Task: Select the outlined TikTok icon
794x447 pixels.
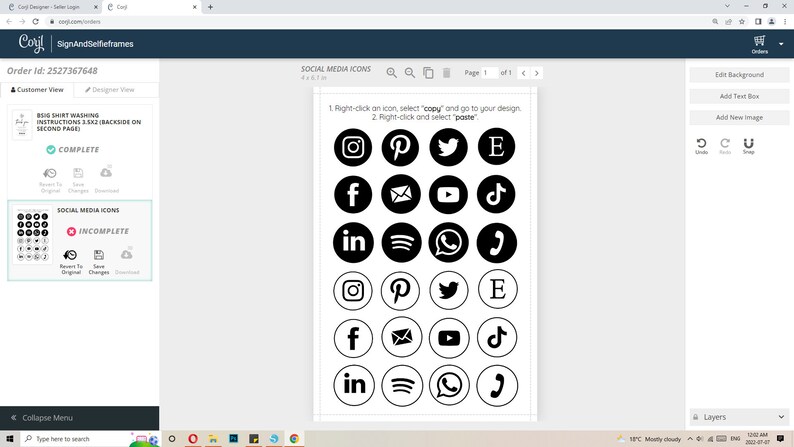Action: coord(497,337)
